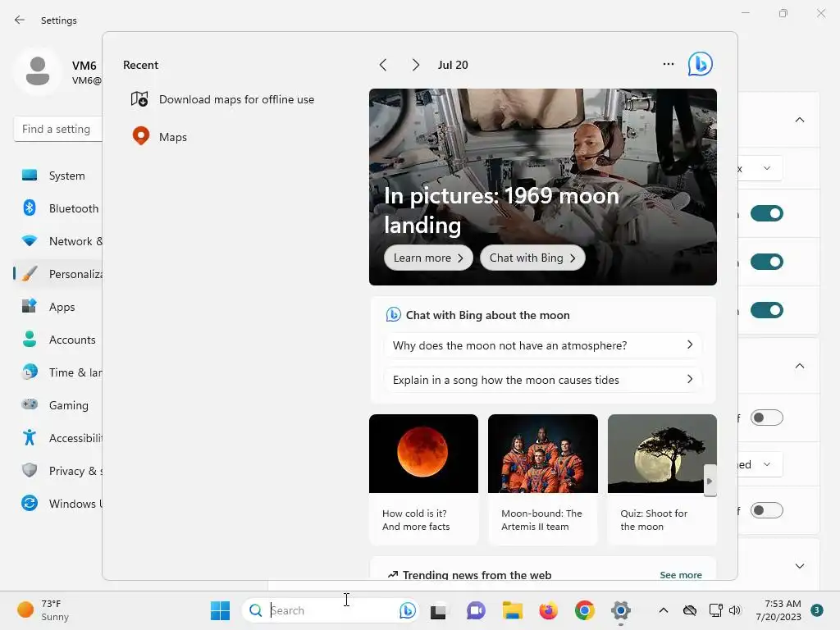The width and height of the screenshot is (840, 630).
Task: Click the network tray icon
Action: (x=715, y=610)
